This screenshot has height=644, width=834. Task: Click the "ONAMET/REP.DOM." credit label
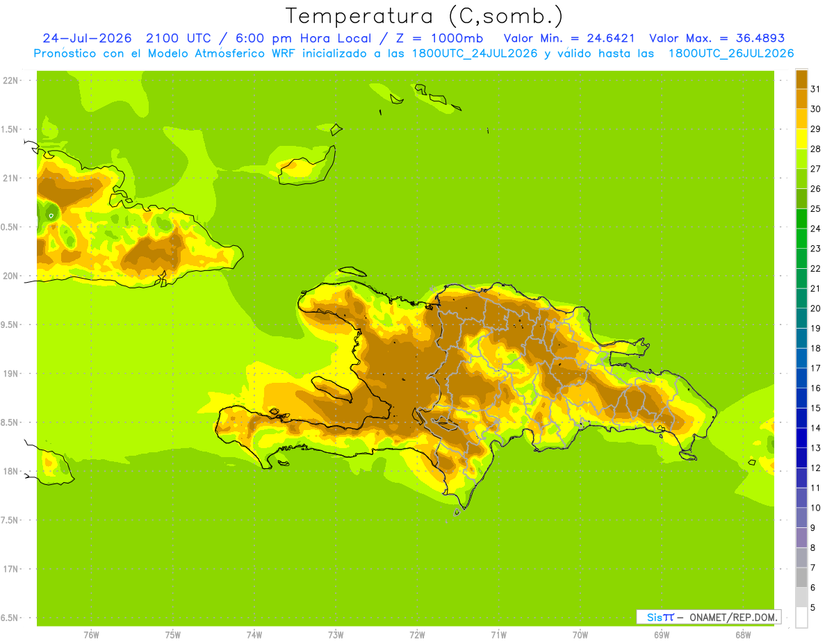(734, 617)
